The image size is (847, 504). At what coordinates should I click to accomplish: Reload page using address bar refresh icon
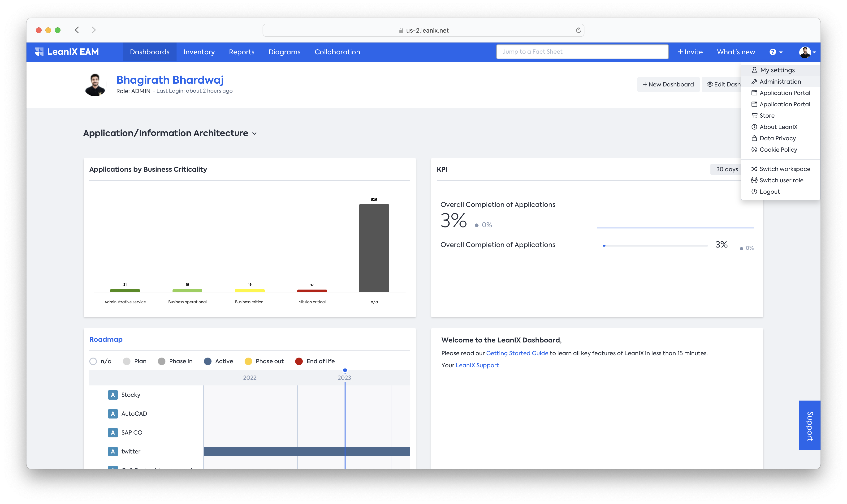(578, 30)
